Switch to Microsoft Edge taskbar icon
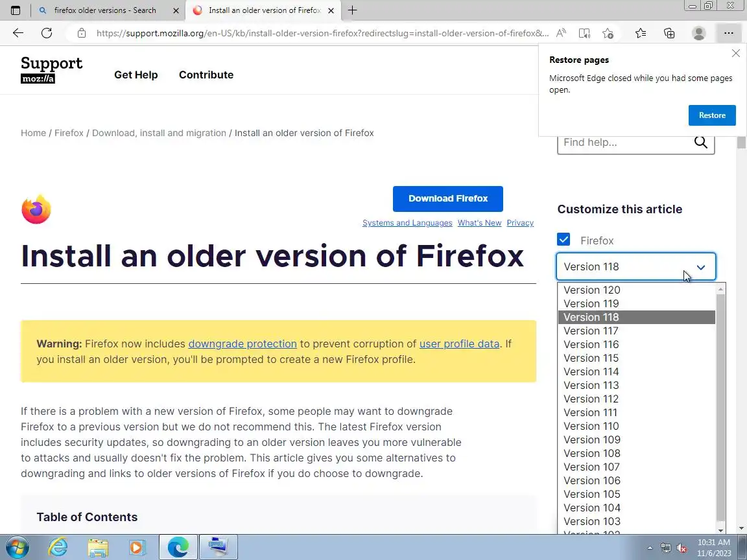747x560 pixels. (x=178, y=547)
